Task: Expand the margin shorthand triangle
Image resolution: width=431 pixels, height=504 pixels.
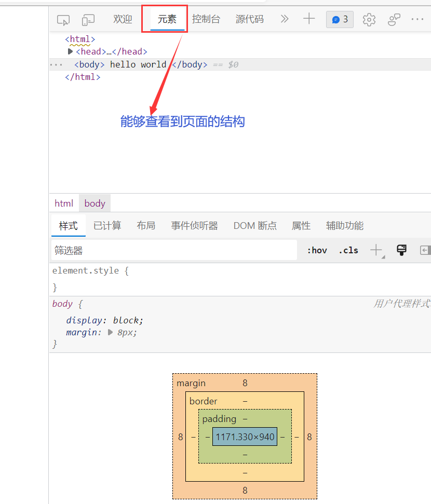Action: pyautogui.click(x=110, y=332)
